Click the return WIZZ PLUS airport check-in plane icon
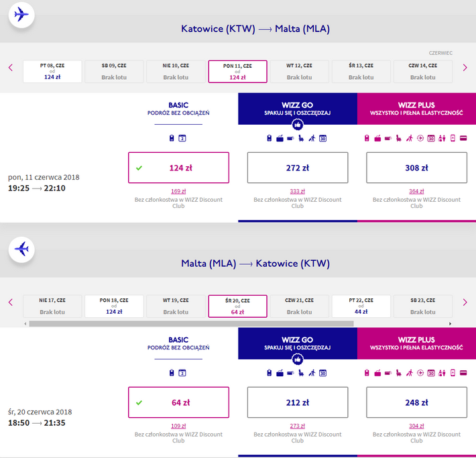476x458 pixels. pyautogui.click(x=420, y=374)
